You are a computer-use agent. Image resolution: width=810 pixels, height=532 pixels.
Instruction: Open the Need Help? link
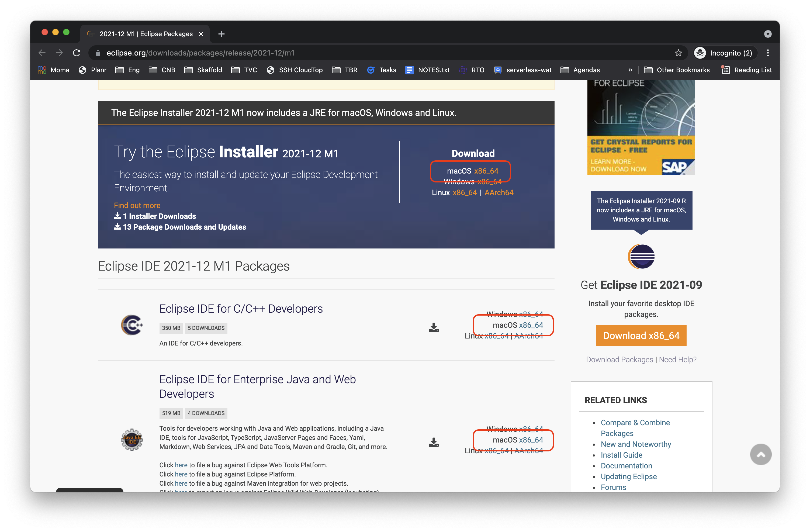[x=678, y=360]
